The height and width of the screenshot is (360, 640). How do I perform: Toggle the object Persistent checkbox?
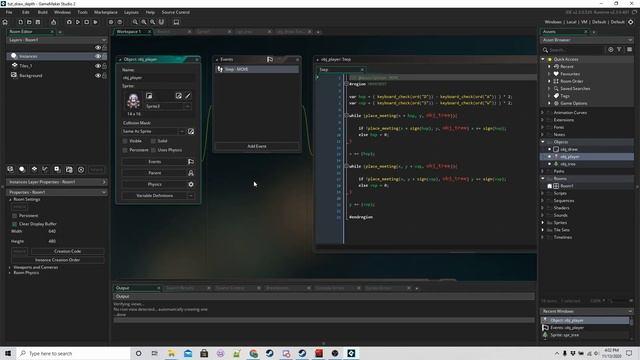(125, 150)
